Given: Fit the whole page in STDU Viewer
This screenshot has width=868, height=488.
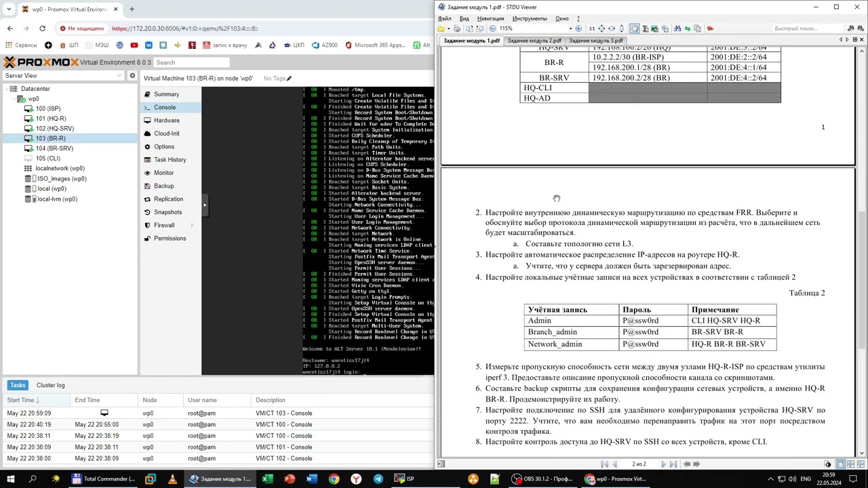Looking at the screenshot, I should 601,28.
